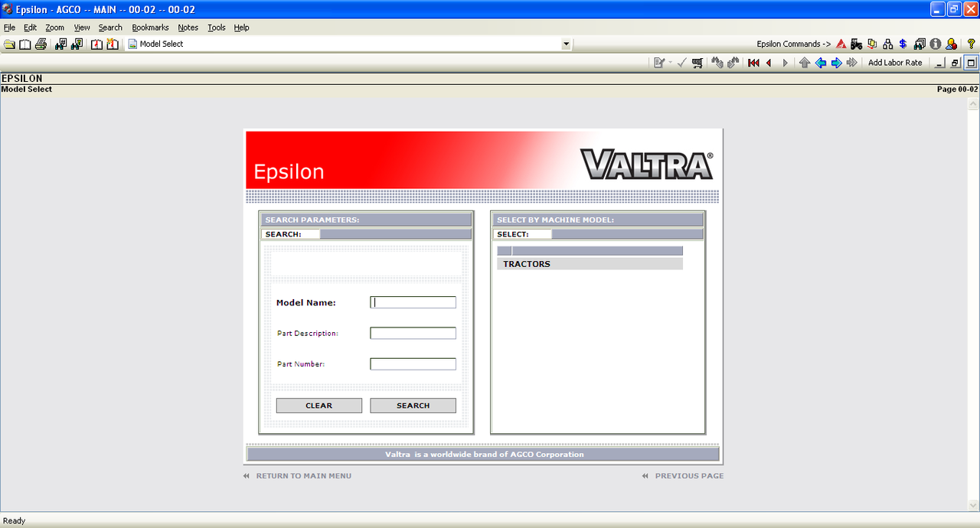
Task: Open the Notes menu
Action: [188, 28]
